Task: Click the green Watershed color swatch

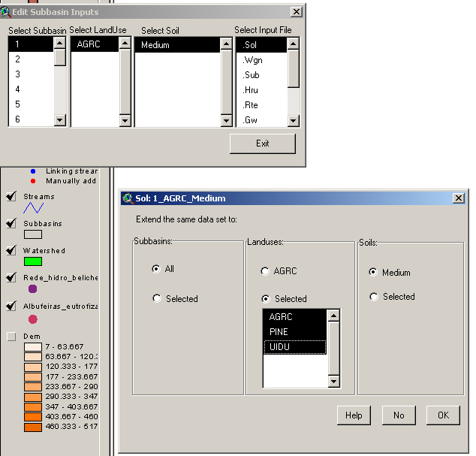Action: click(x=32, y=261)
